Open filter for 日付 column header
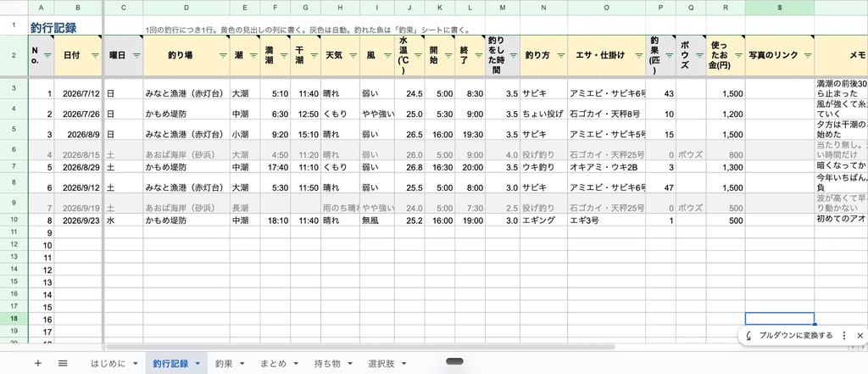Image resolution: width=868 pixels, height=374 pixels. (x=95, y=55)
